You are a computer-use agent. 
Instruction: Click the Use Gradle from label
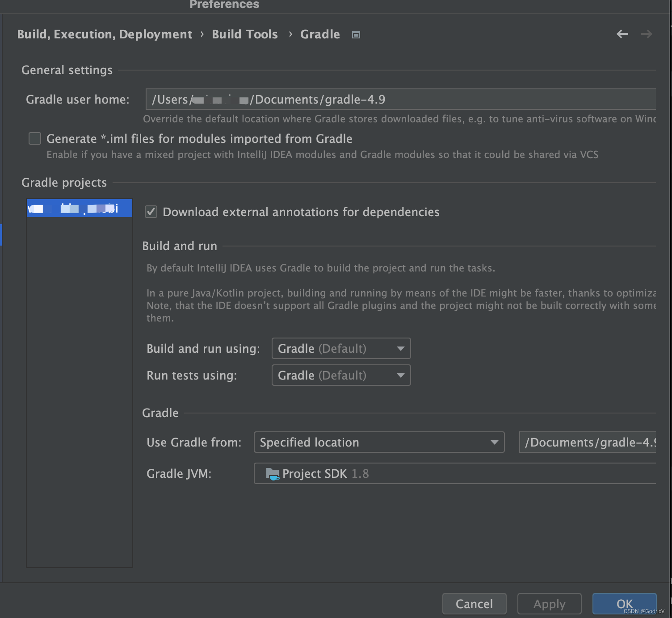[x=194, y=442]
